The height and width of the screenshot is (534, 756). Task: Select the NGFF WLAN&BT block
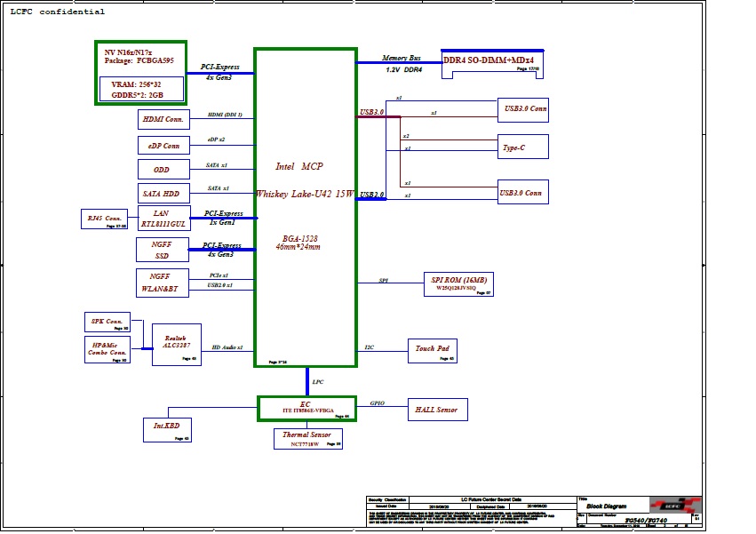coord(163,283)
